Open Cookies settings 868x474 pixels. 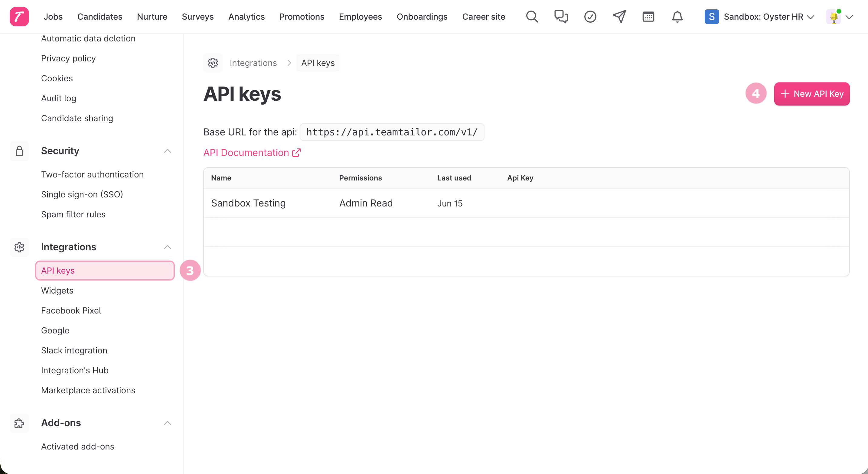point(57,78)
